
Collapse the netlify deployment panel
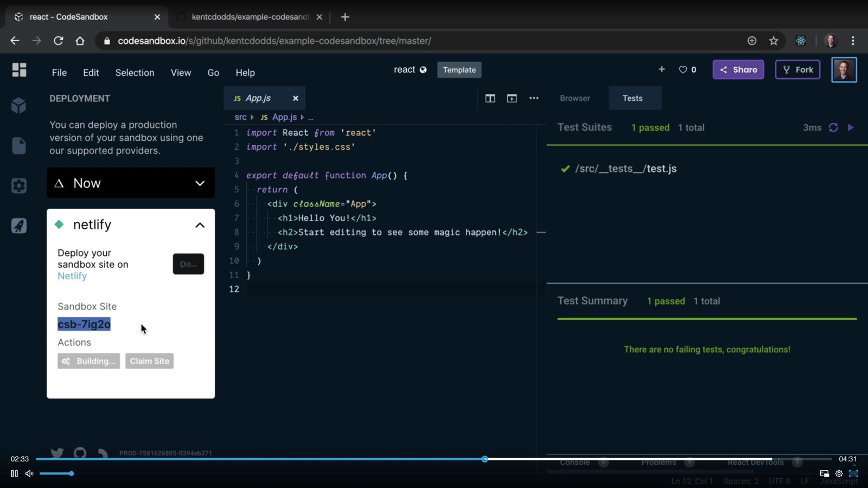tap(200, 225)
